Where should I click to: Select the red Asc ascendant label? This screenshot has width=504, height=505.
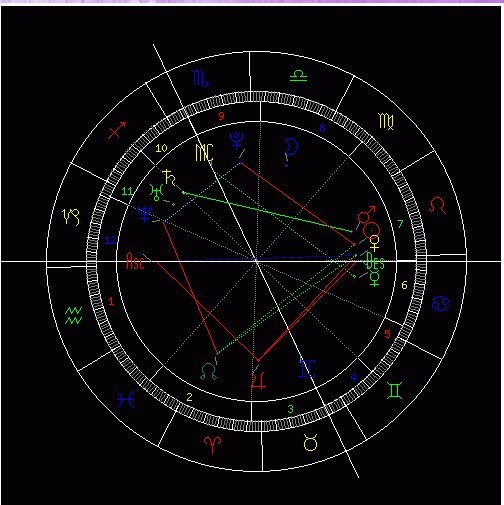click(135, 261)
